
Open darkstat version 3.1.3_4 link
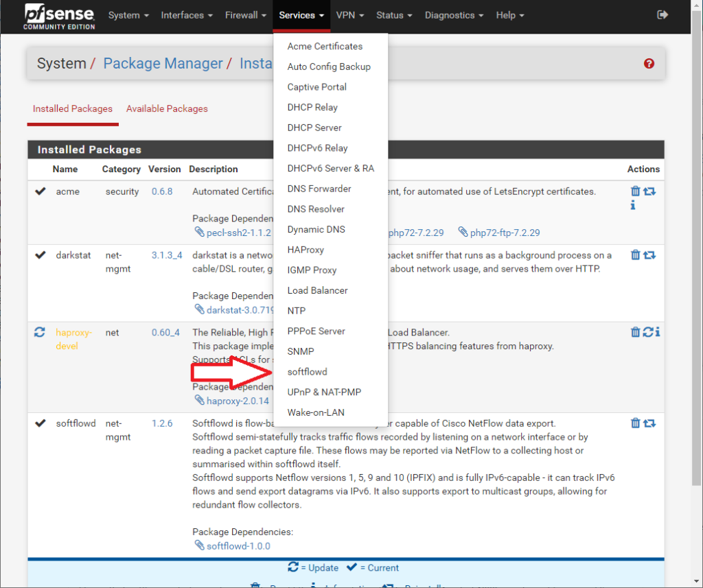[167, 255]
